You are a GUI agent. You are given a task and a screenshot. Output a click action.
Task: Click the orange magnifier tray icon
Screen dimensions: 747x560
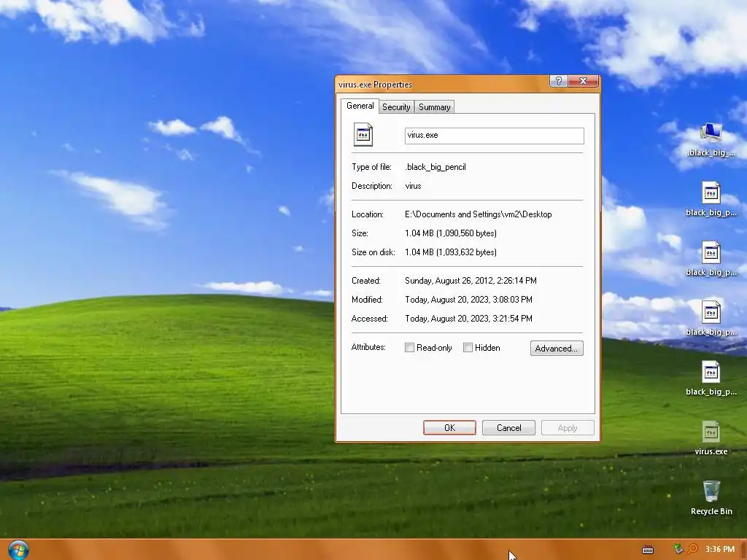[x=692, y=549]
